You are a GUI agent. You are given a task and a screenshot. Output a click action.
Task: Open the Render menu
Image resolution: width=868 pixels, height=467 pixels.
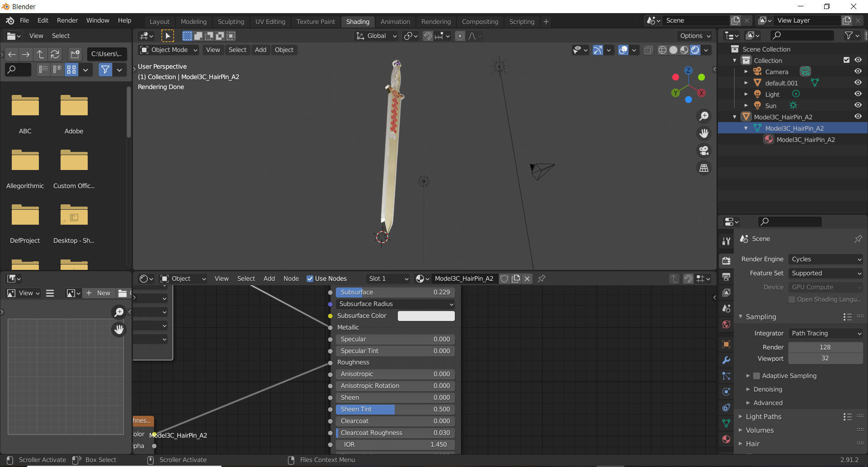pos(67,20)
